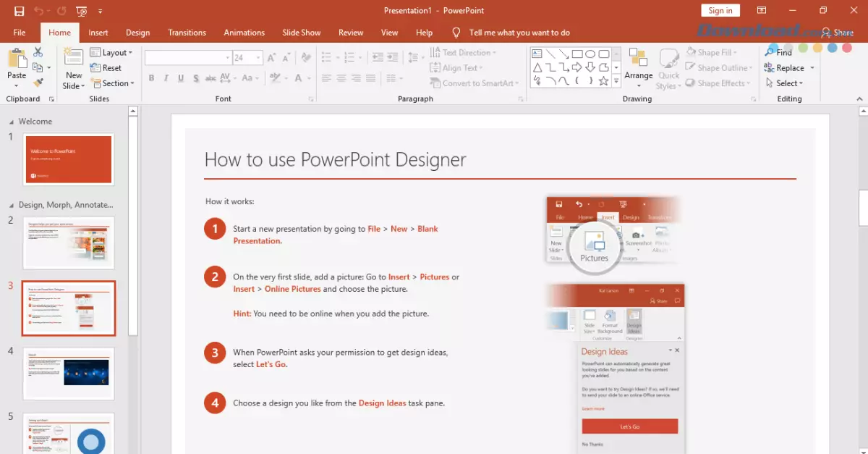This screenshot has height=454, width=868.
Task: Toggle justify text alignment
Action: click(372, 78)
